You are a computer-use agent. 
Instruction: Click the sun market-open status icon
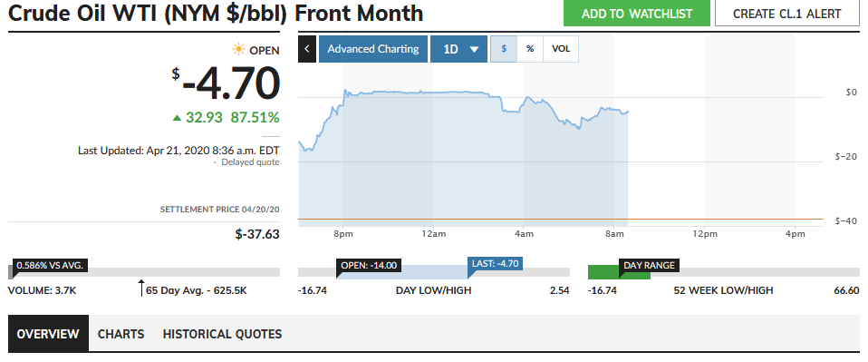pos(238,51)
